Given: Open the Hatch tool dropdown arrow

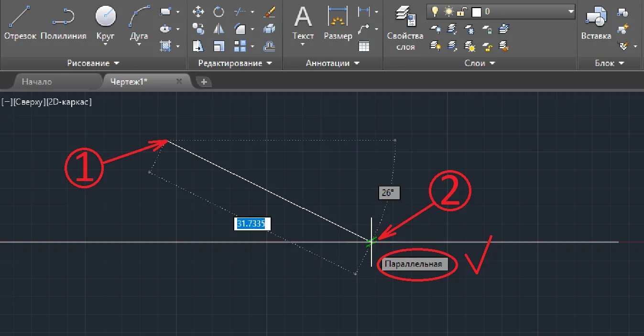Looking at the screenshot, I should coord(178,46).
